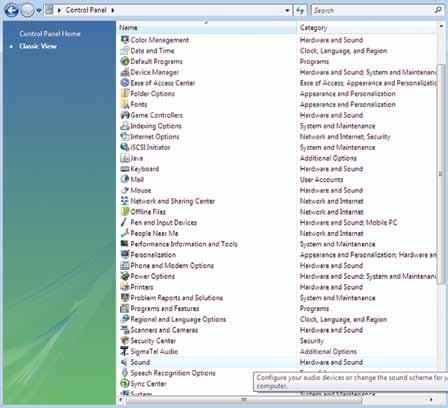Open Control Panel Home link
Image resolution: width=448 pixels, height=408 pixels.
(x=50, y=34)
